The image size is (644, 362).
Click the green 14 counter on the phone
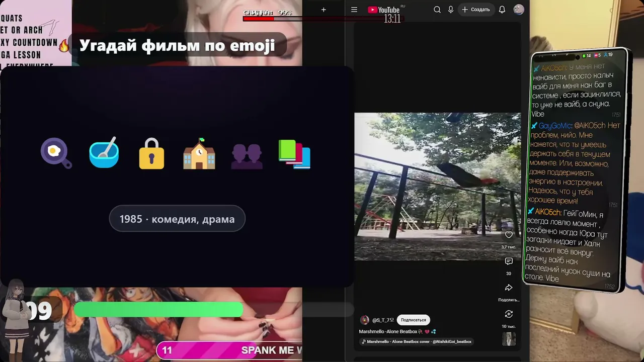(x=586, y=55)
